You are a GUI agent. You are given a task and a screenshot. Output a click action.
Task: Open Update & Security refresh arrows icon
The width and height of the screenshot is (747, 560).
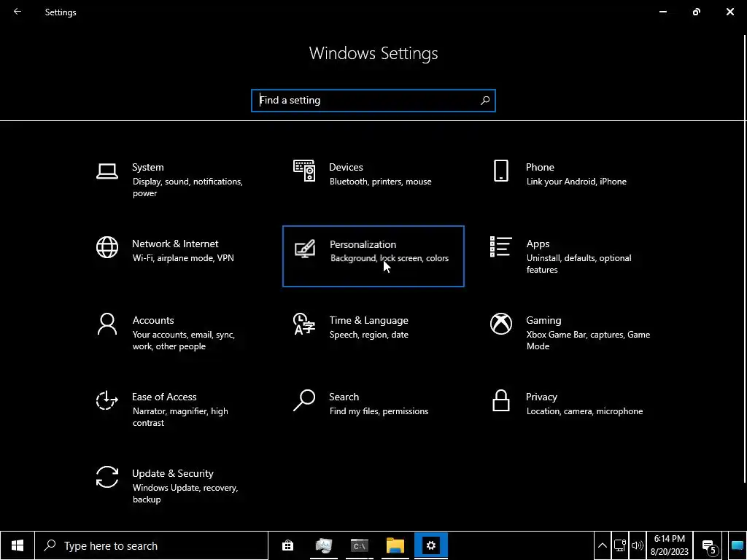107,477
